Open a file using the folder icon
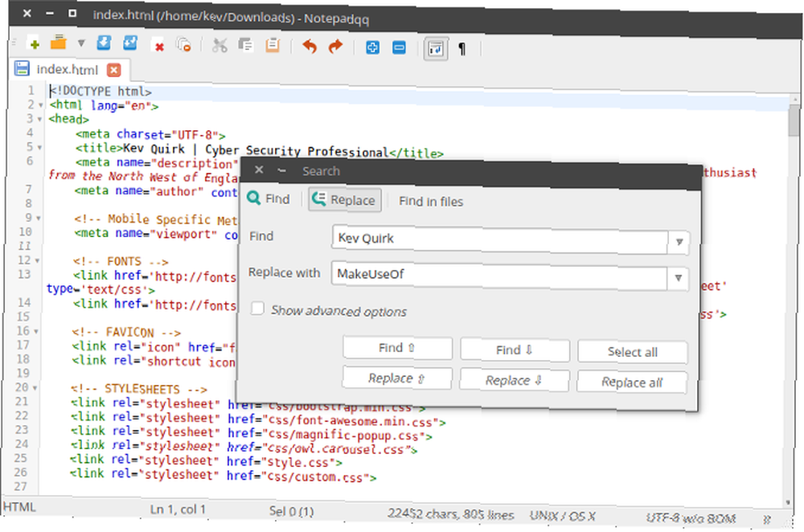The image size is (804, 532). point(59,43)
